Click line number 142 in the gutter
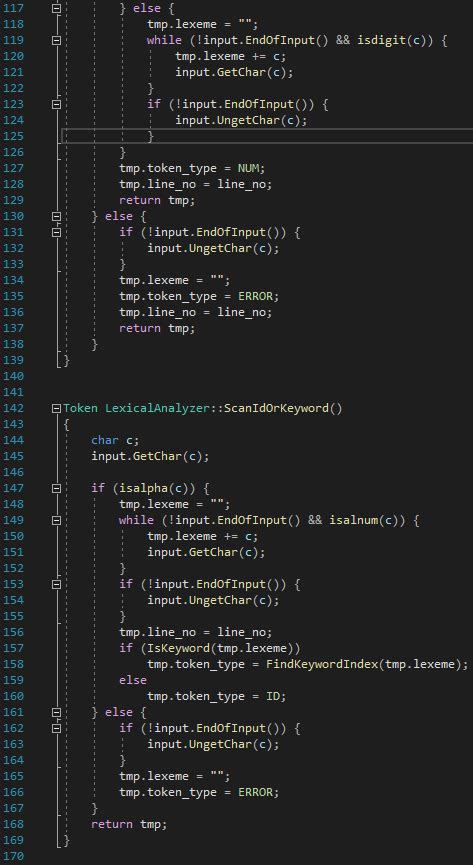 click(13, 408)
